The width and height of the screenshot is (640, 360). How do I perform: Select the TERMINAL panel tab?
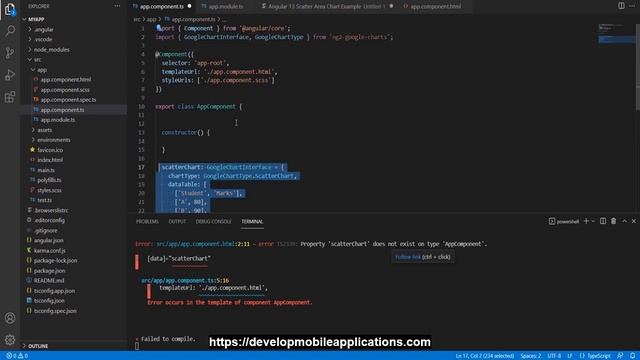(x=252, y=222)
